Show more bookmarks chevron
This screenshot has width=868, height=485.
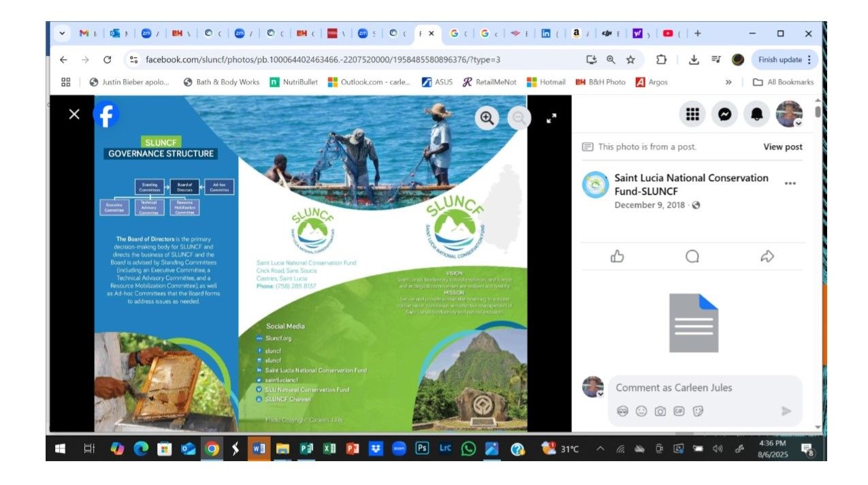(x=729, y=82)
